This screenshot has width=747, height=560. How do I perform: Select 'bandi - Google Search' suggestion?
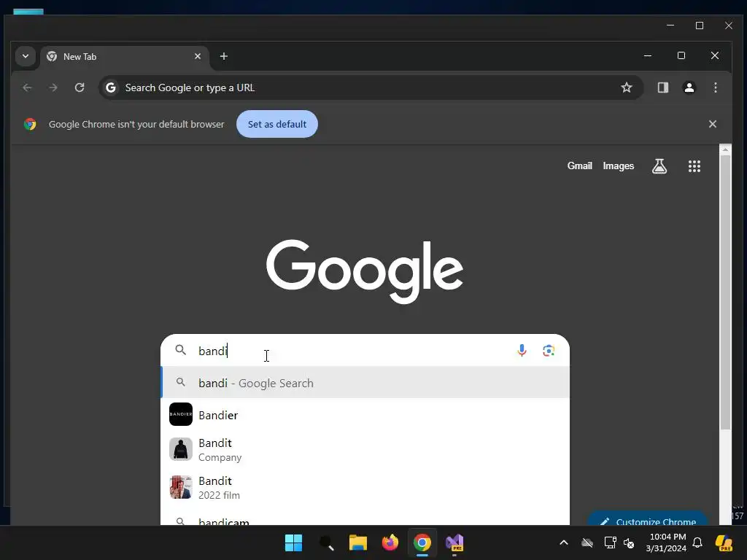[x=365, y=383]
